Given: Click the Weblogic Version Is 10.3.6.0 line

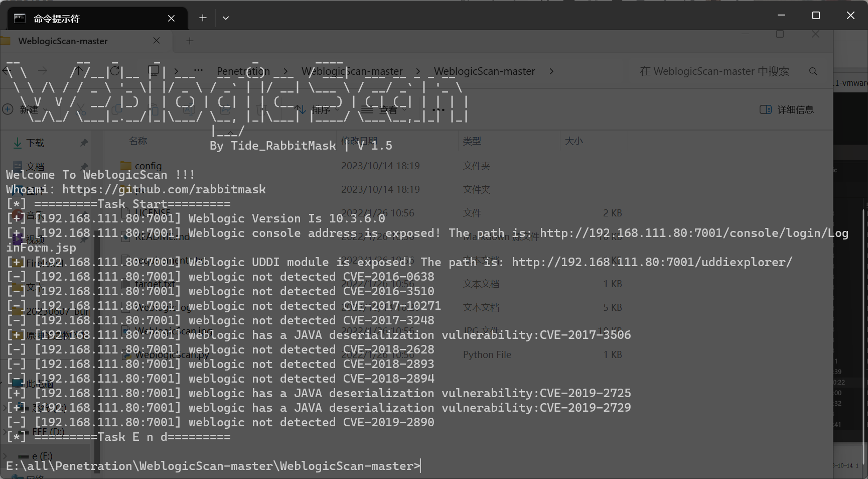Looking at the screenshot, I should [x=196, y=218].
